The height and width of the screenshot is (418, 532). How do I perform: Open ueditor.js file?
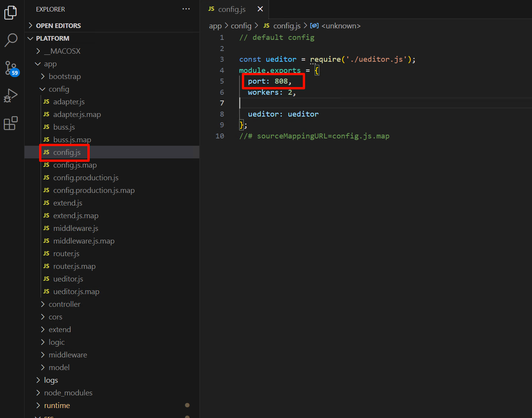click(x=112, y=279)
